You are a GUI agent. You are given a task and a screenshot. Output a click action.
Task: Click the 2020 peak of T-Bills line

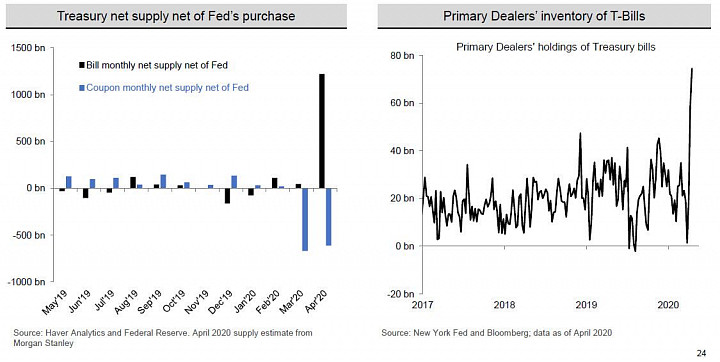[x=692, y=68]
